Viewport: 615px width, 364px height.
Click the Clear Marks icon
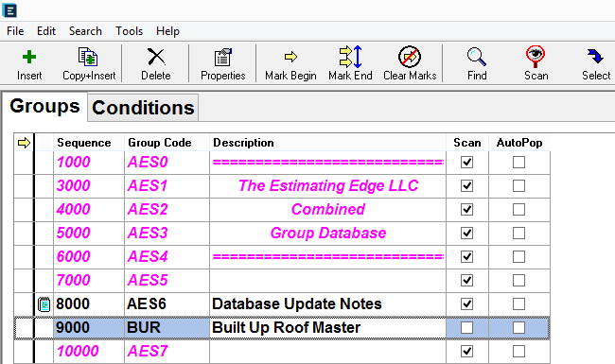click(410, 57)
